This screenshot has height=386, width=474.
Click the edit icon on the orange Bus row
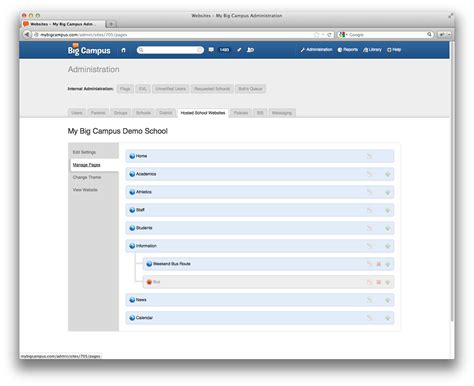tap(369, 282)
